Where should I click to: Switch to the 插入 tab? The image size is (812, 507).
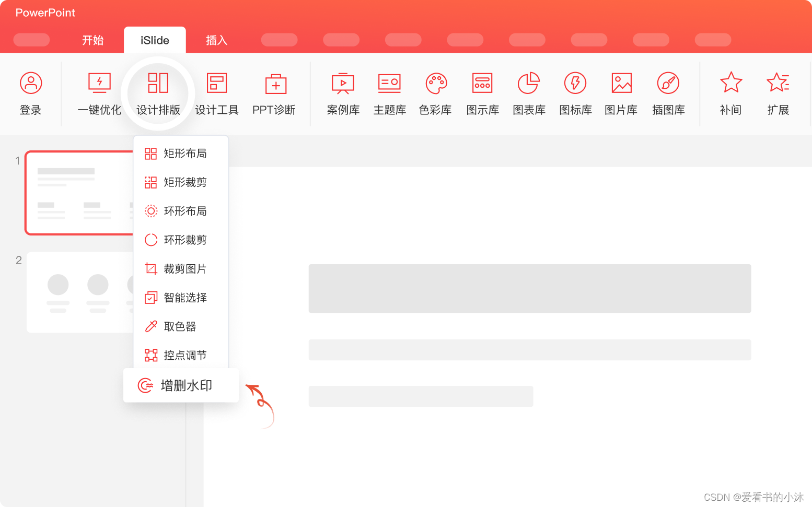216,40
